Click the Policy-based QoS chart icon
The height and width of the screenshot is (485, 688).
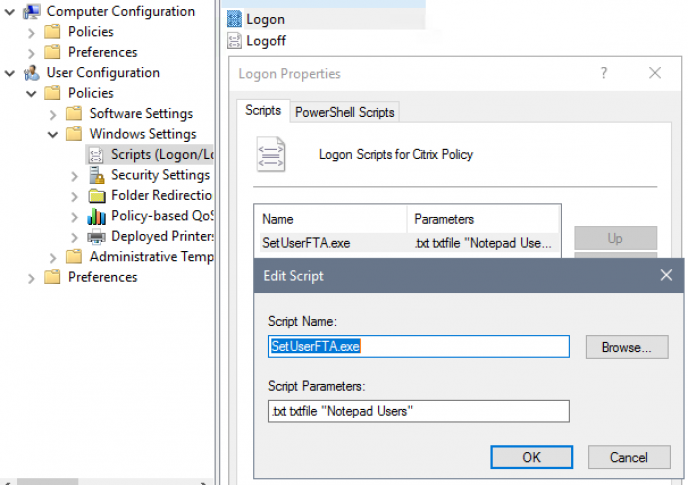coord(96,216)
